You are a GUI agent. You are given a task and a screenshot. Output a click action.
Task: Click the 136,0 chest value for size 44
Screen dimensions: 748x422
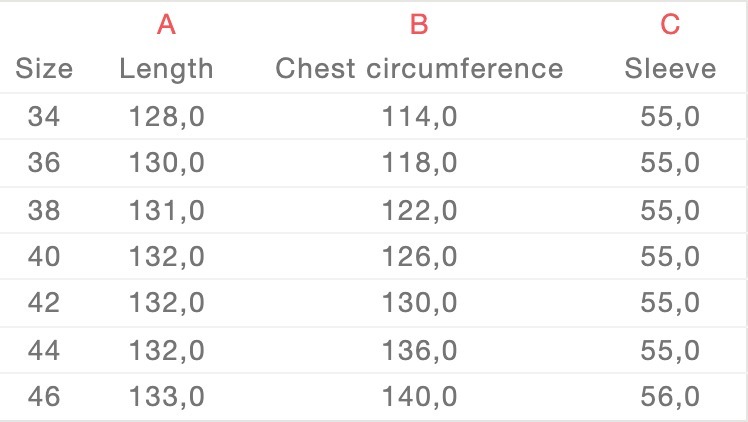click(419, 351)
